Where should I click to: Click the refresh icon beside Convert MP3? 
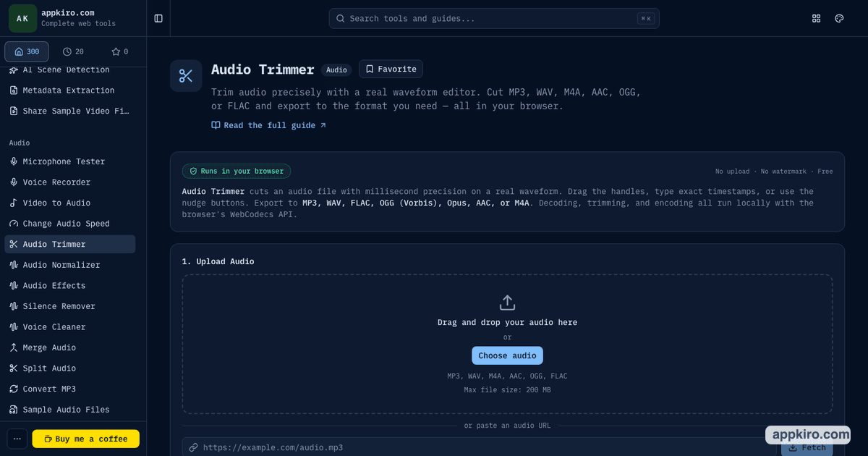pyautogui.click(x=14, y=389)
